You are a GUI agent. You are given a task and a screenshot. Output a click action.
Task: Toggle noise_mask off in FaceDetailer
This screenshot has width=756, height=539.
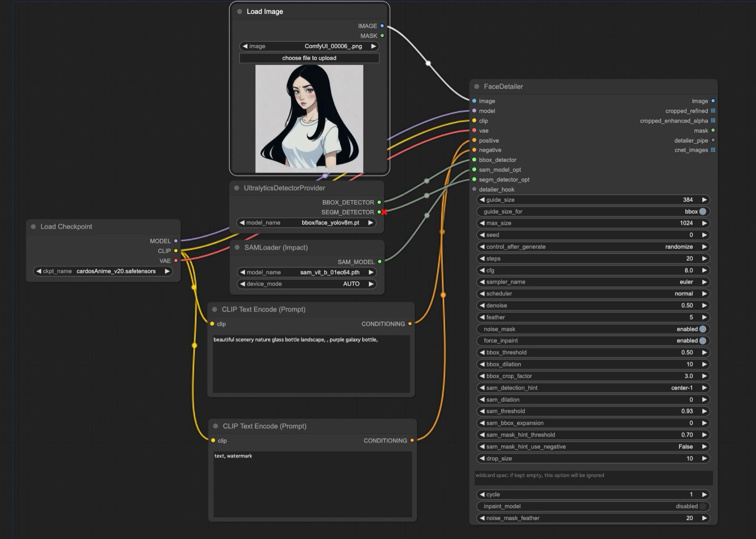click(x=702, y=329)
